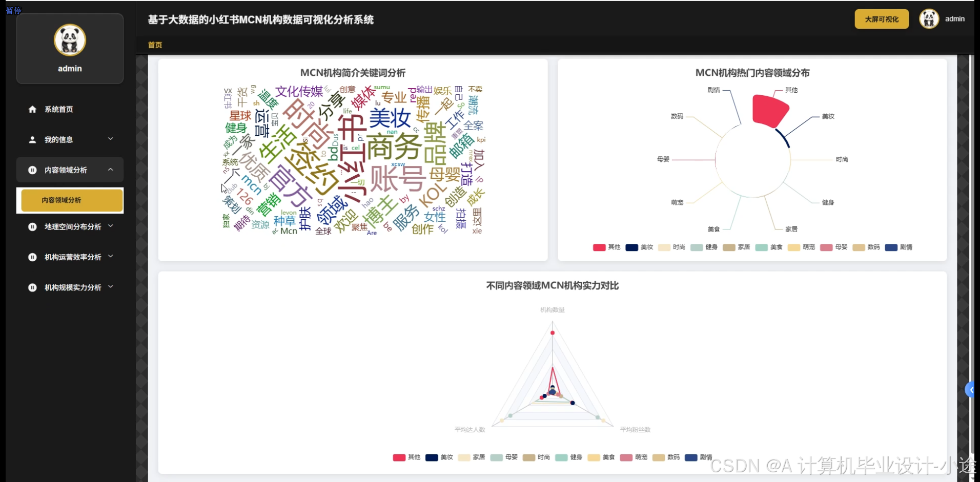Viewport: 980px width, 482px height.
Task: Toggle 其他 in the radar chart legend
Action: [406, 457]
